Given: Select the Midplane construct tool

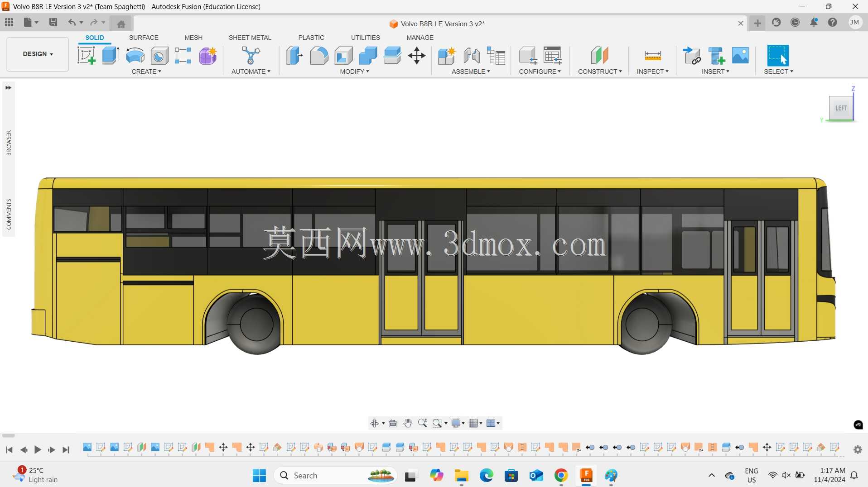Looking at the screenshot, I should point(600,56).
